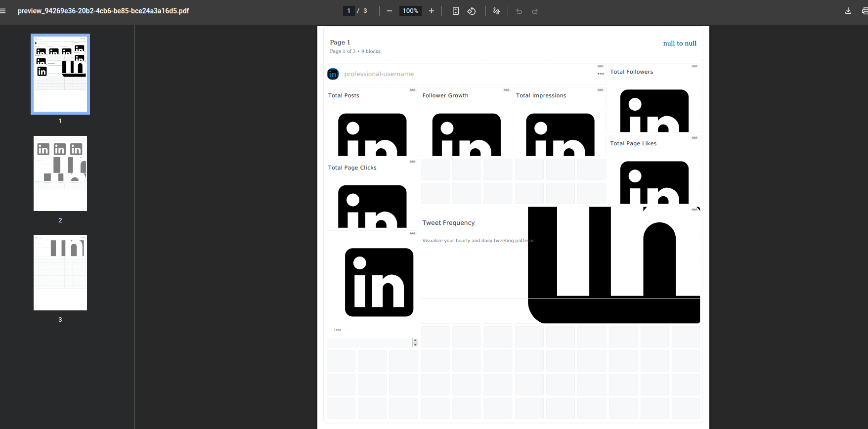
Task: Jump to the page 3 thumbnail
Action: tap(60, 273)
